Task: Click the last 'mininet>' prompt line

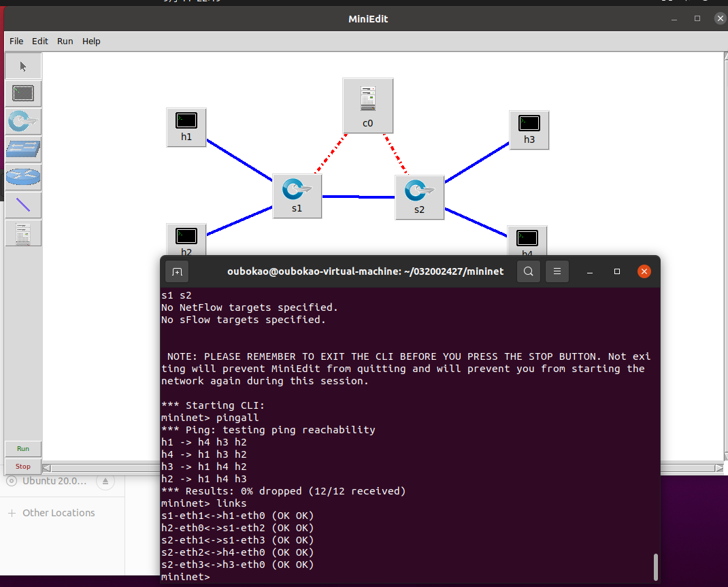Action: 186,577
